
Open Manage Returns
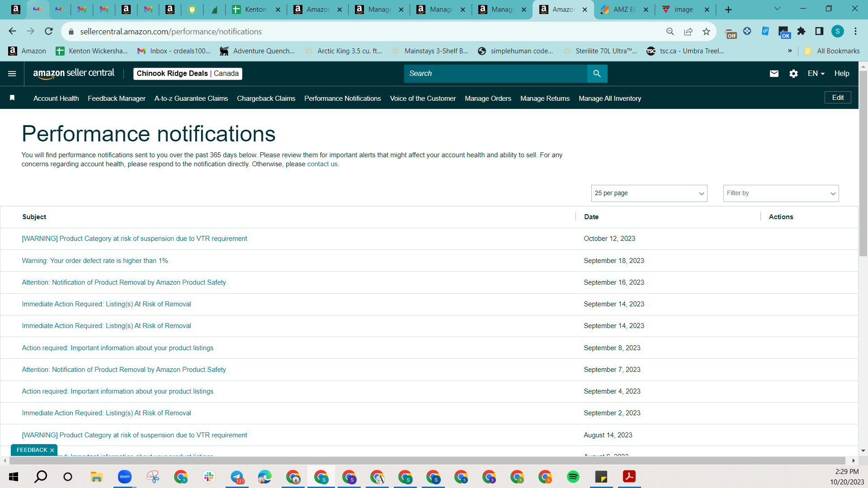pyautogui.click(x=545, y=99)
